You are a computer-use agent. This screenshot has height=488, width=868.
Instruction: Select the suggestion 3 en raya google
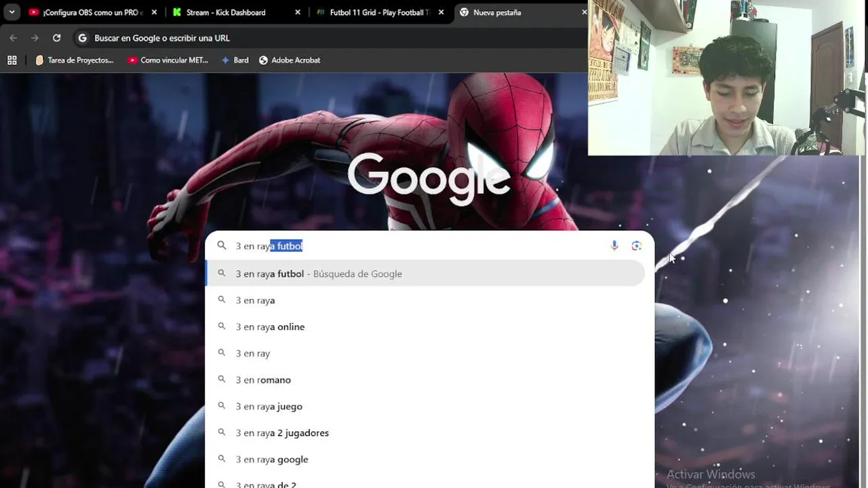[x=425, y=459]
